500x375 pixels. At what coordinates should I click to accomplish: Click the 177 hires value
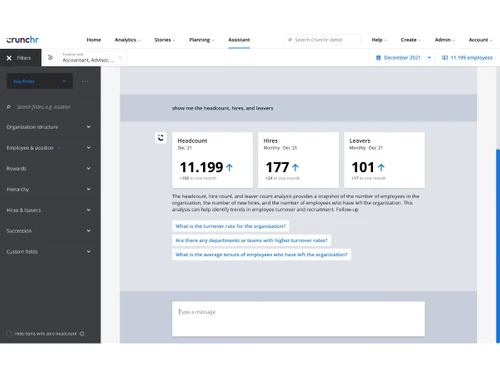(x=277, y=167)
